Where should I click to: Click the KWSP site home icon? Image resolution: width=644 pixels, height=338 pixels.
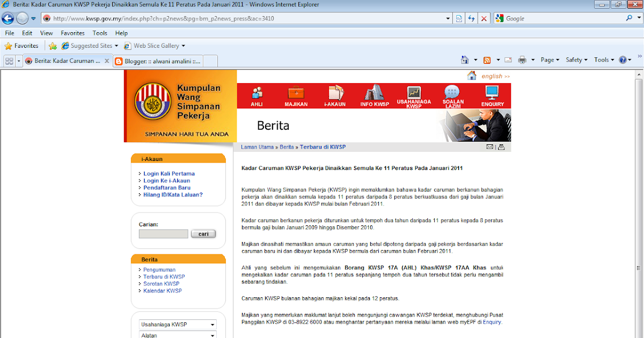click(x=472, y=76)
